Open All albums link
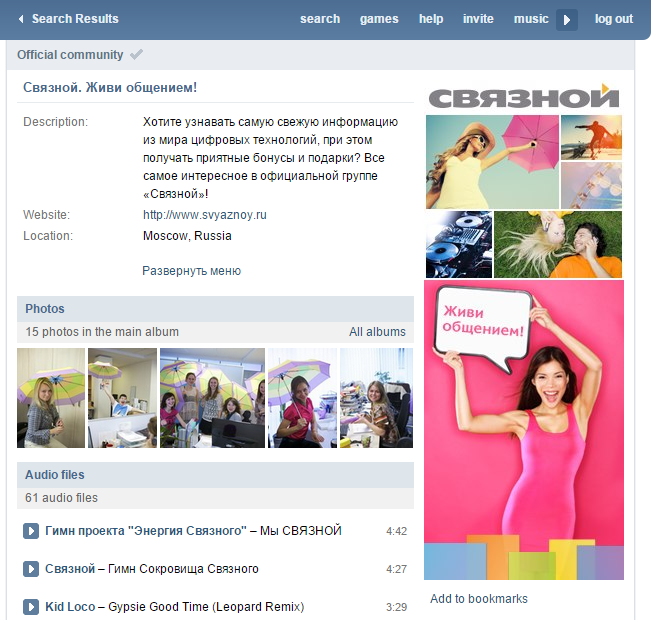 tap(377, 332)
